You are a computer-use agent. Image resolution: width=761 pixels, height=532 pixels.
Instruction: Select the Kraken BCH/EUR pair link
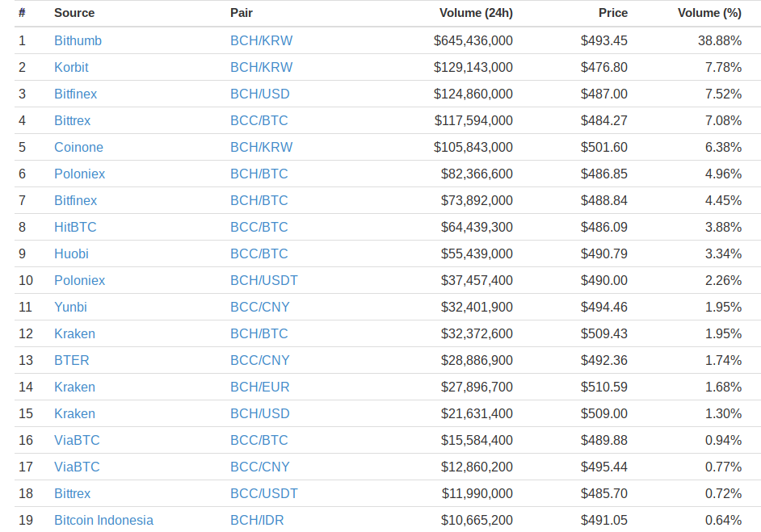pos(259,387)
